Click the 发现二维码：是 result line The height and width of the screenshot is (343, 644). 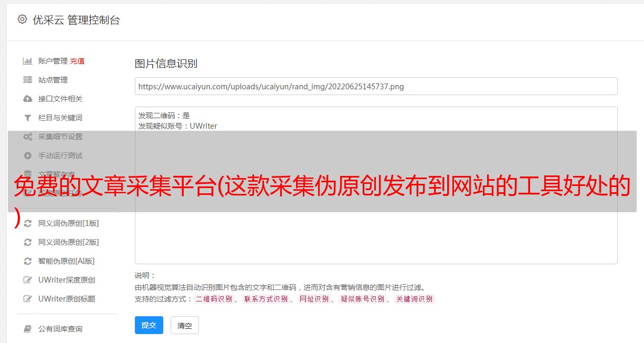(x=164, y=116)
